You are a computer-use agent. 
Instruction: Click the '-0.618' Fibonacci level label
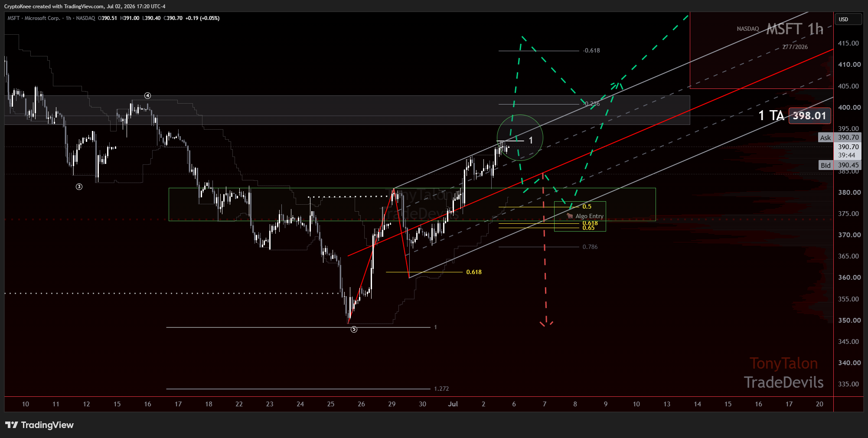click(x=591, y=51)
